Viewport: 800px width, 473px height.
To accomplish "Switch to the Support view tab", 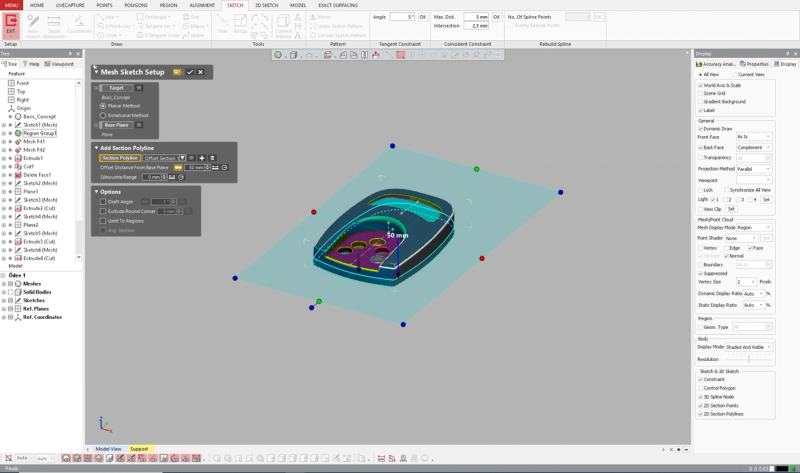I will pos(139,449).
